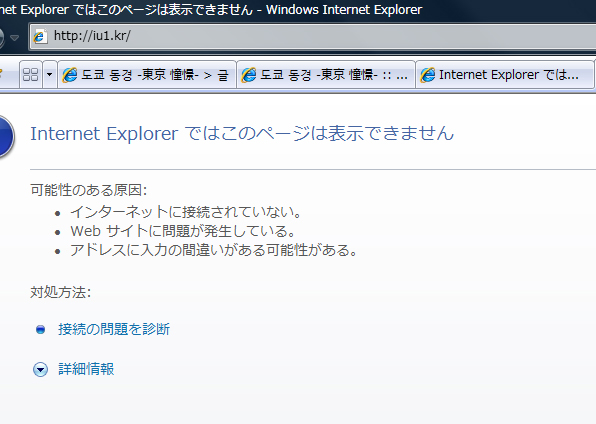Expand the tab list dropdown arrow
This screenshot has width=596, height=424.
49,75
